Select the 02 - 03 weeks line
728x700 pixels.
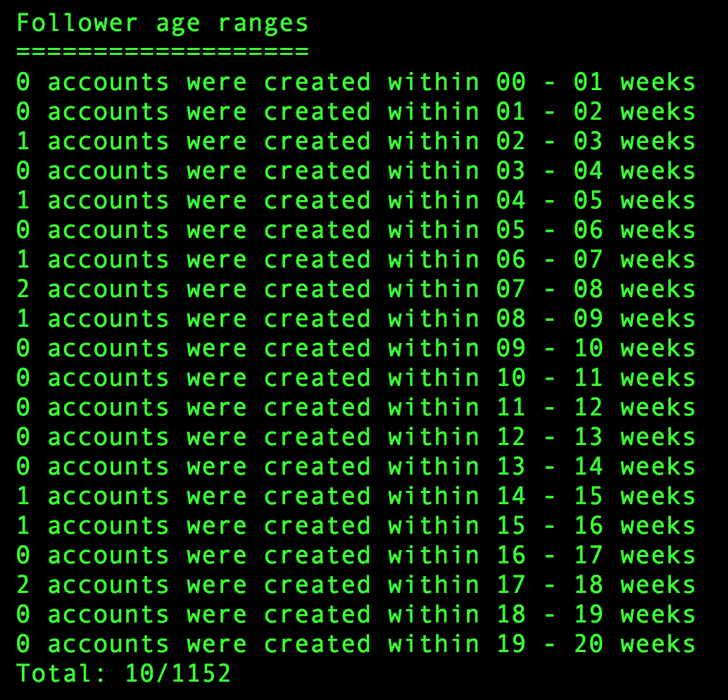pos(356,142)
